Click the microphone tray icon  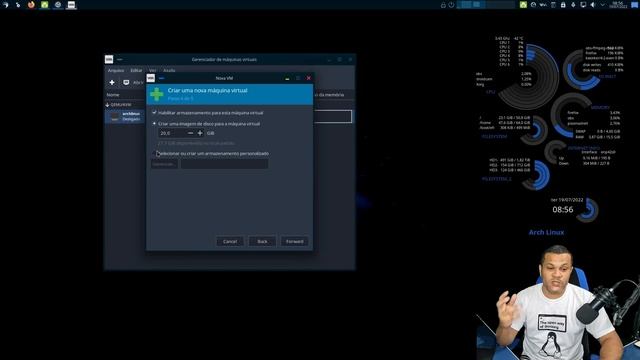tap(573, 5)
